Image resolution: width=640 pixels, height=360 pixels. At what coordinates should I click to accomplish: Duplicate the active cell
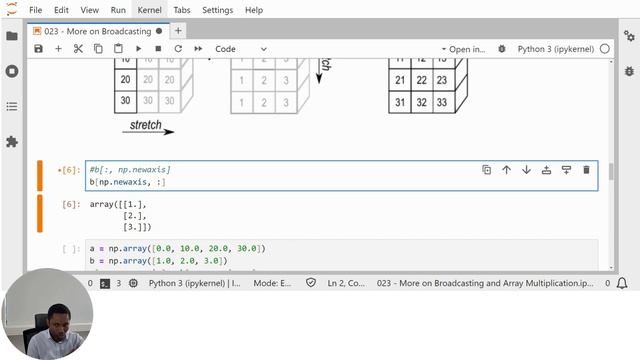487,170
